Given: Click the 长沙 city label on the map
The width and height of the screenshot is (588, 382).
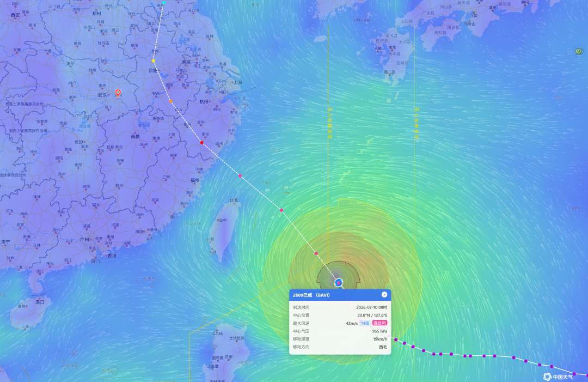Looking at the screenshot, I should click(x=78, y=142).
